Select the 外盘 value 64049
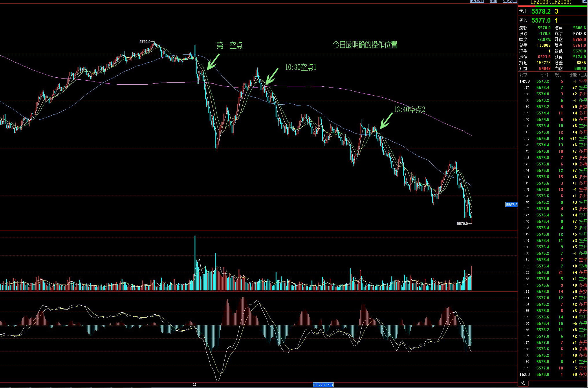This screenshot has height=388, width=588. 545,68
